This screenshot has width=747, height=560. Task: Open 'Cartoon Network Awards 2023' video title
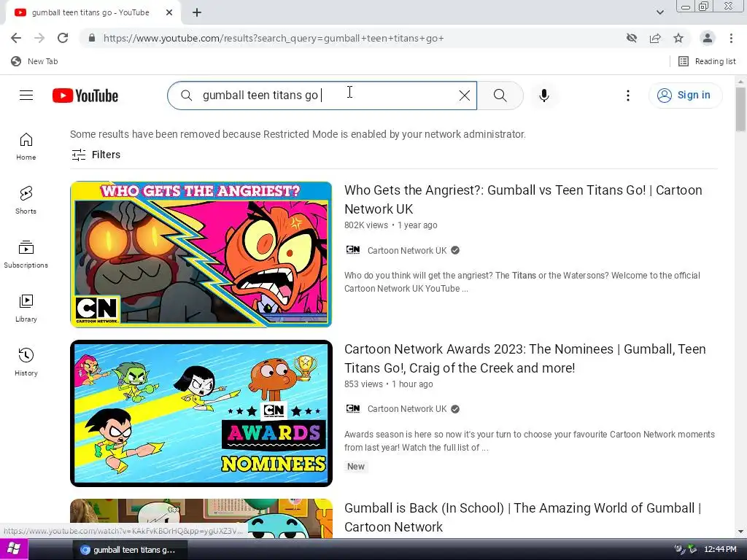525,359
